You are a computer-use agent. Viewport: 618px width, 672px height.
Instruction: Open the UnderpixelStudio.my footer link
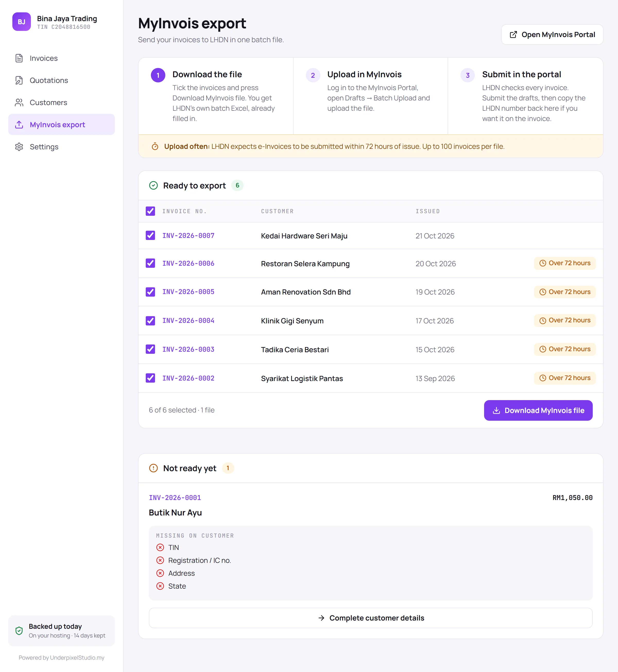tap(77, 658)
